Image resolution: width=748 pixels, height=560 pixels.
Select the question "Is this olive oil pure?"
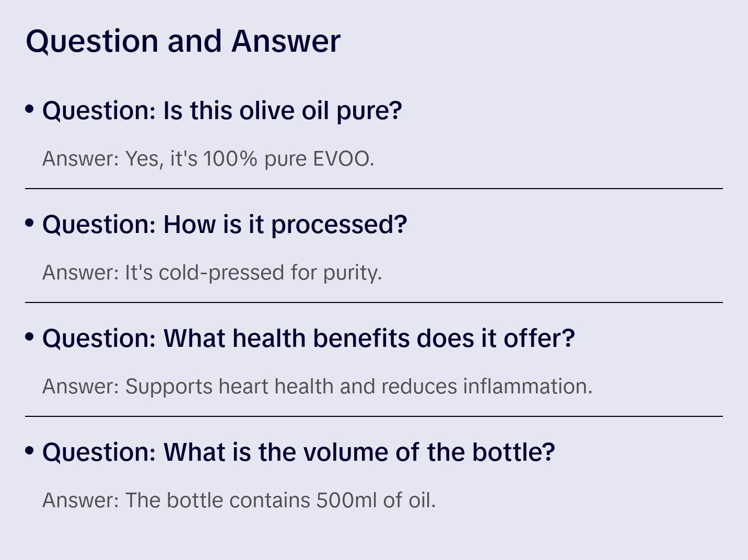point(222,111)
